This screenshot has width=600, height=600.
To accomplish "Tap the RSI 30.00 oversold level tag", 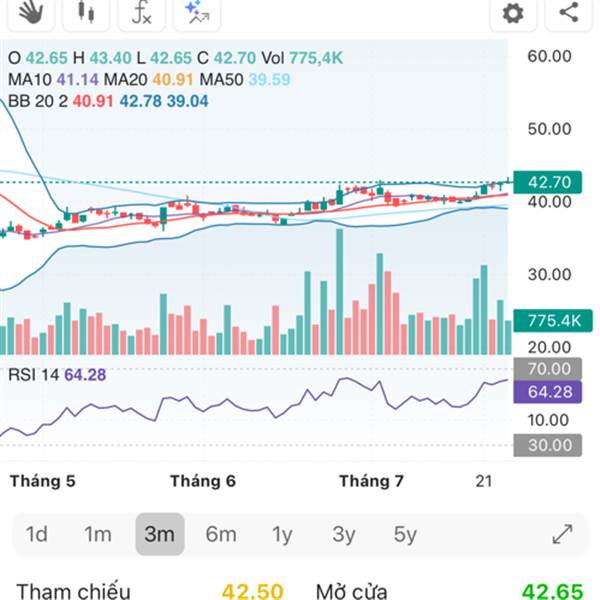I will (548, 445).
